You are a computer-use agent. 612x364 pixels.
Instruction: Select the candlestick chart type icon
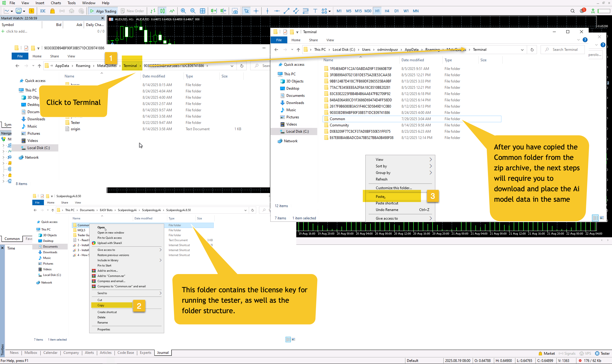(162, 11)
